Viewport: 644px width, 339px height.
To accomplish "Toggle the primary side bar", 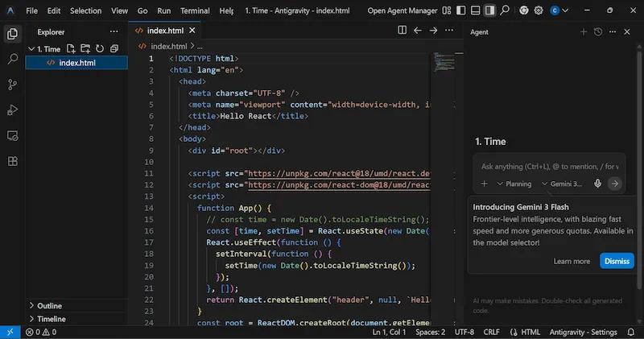I will pos(460,10).
